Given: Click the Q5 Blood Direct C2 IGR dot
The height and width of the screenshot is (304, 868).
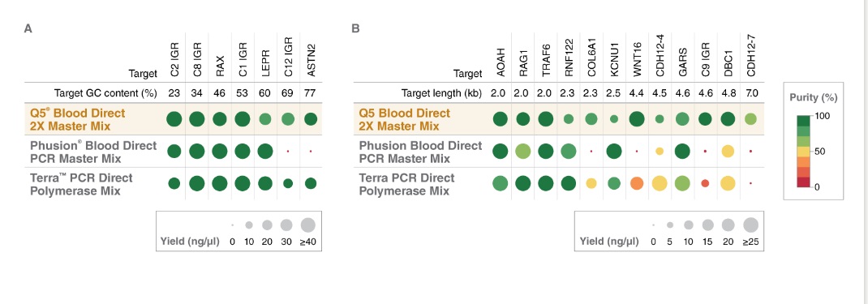Looking at the screenshot, I should coord(174,119).
